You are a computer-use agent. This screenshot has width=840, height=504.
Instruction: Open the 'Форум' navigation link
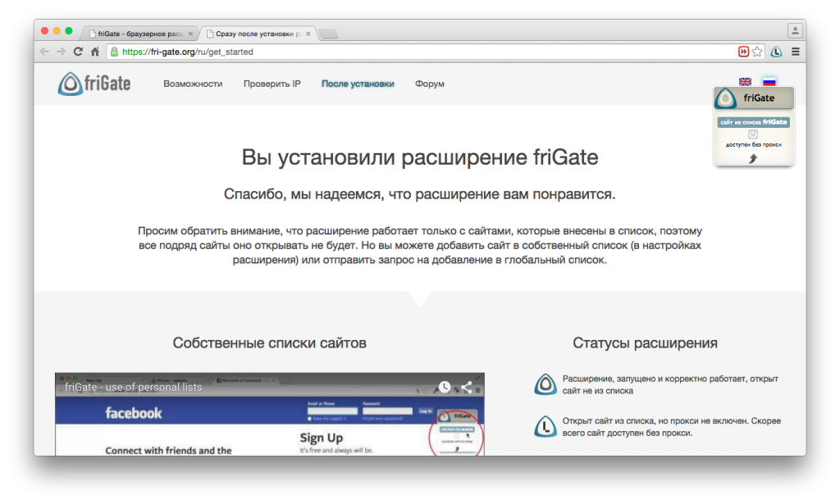(x=430, y=84)
